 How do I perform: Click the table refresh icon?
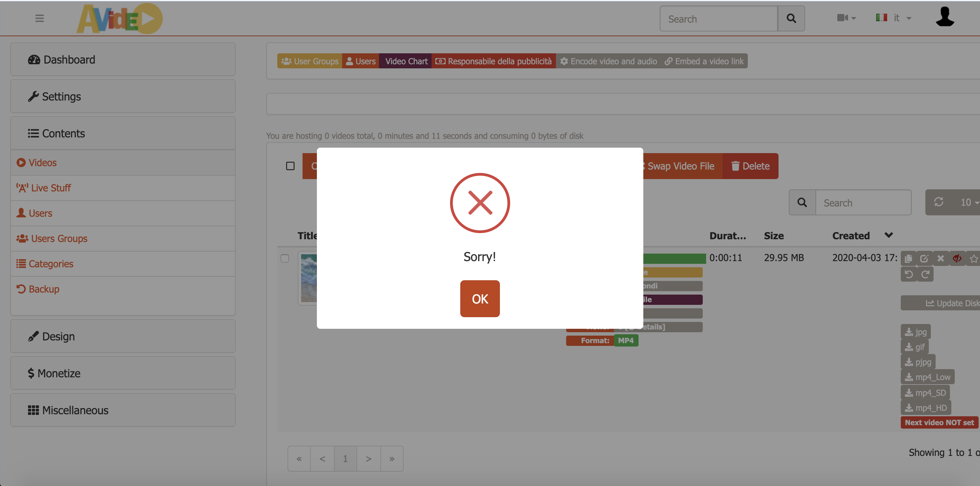(939, 202)
